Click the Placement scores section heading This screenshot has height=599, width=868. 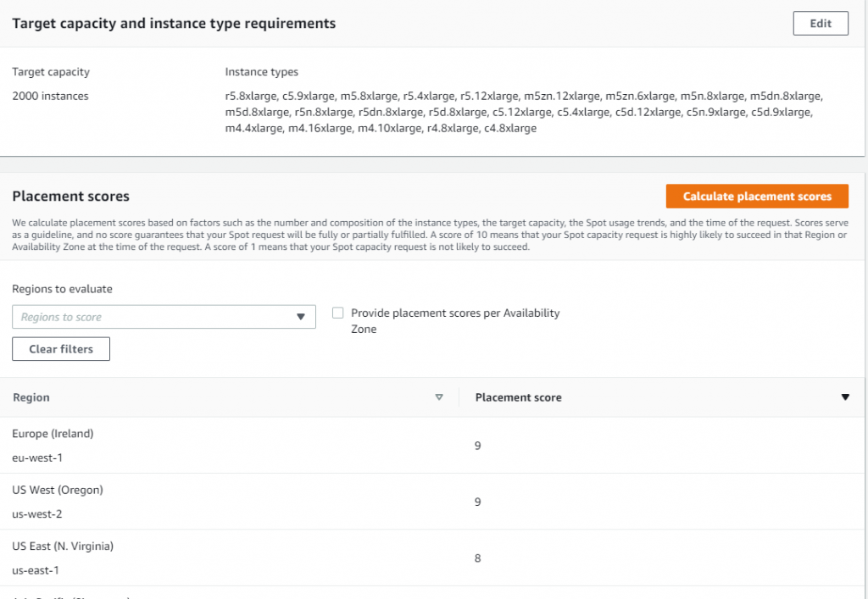point(70,196)
